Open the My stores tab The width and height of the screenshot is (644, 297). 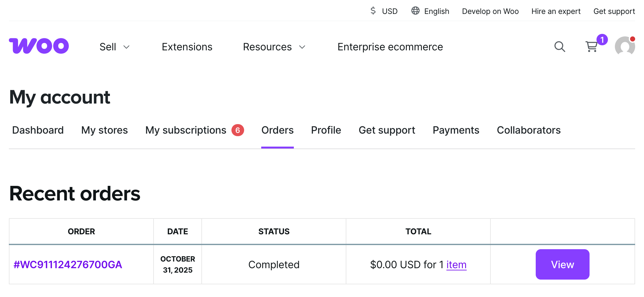coord(104,130)
